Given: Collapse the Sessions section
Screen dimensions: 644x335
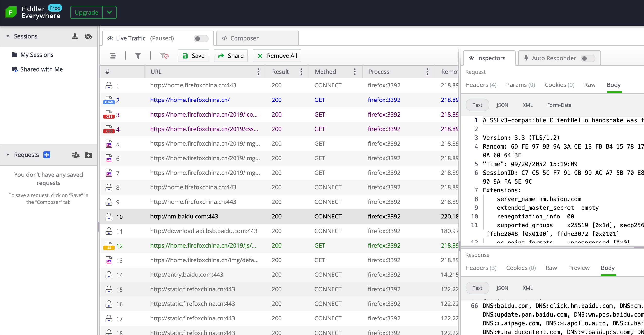Looking at the screenshot, I should [x=8, y=36].
